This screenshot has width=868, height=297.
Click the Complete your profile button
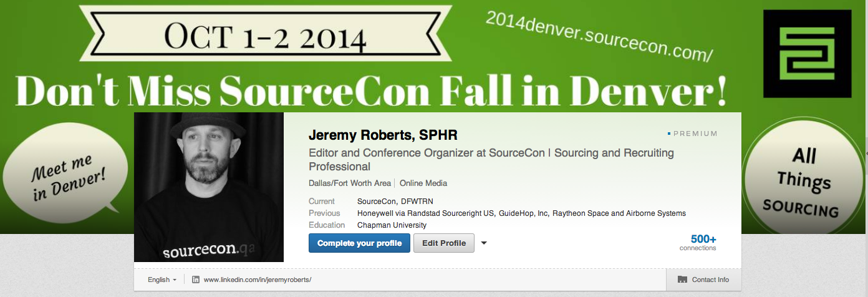click(x=359, y=243)
